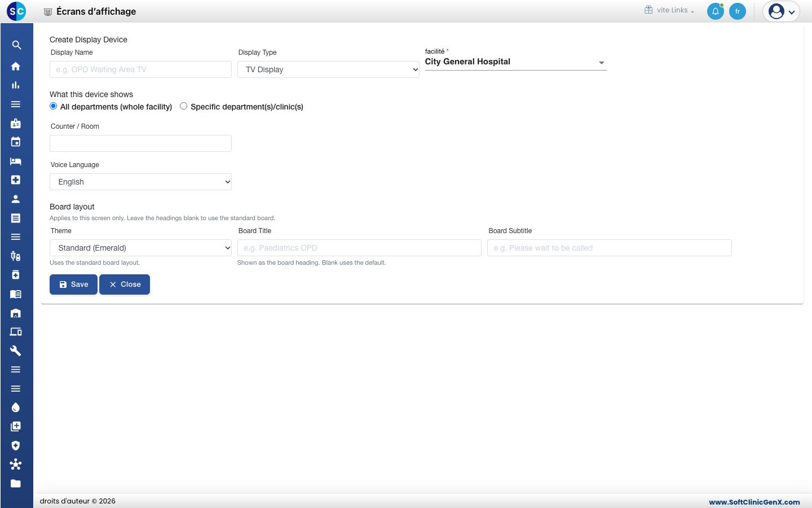Image resolution: width=812 pixels, height=508 pixels.
Task: Open the Voice Language dropdown
Action: (x=140, y=182)
